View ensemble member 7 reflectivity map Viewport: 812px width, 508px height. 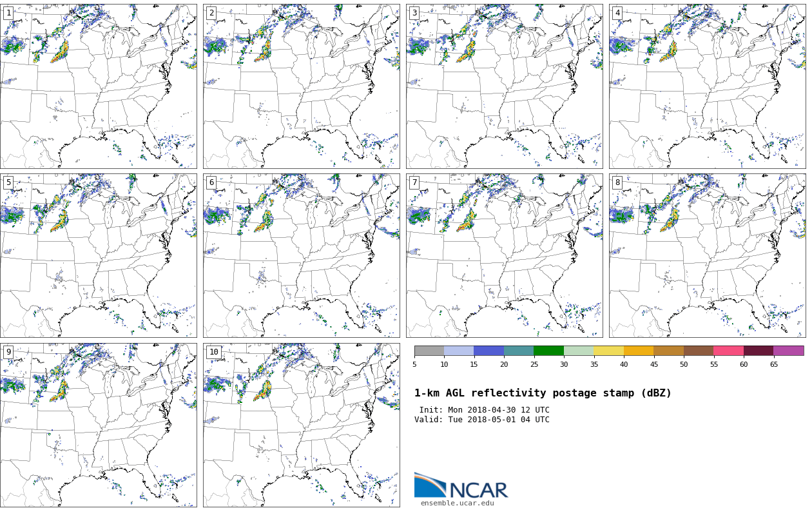coord(505,255)
